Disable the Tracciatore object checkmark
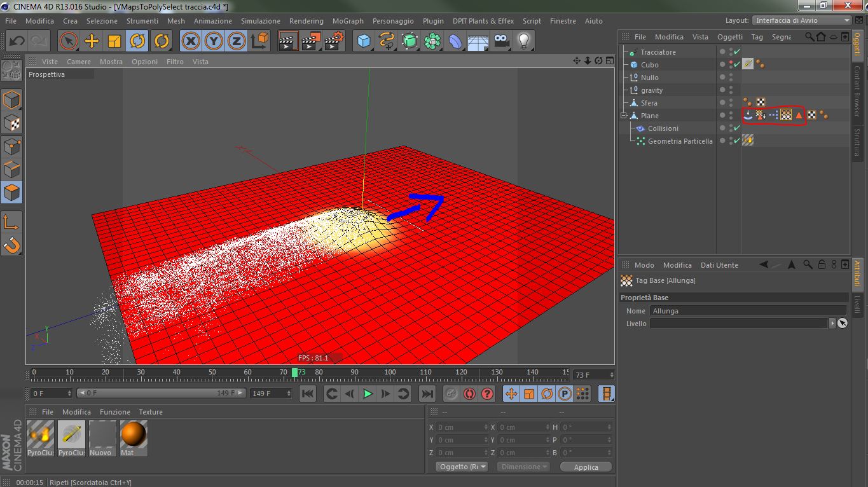The image size is (868, 487). (x=737, y=52)
